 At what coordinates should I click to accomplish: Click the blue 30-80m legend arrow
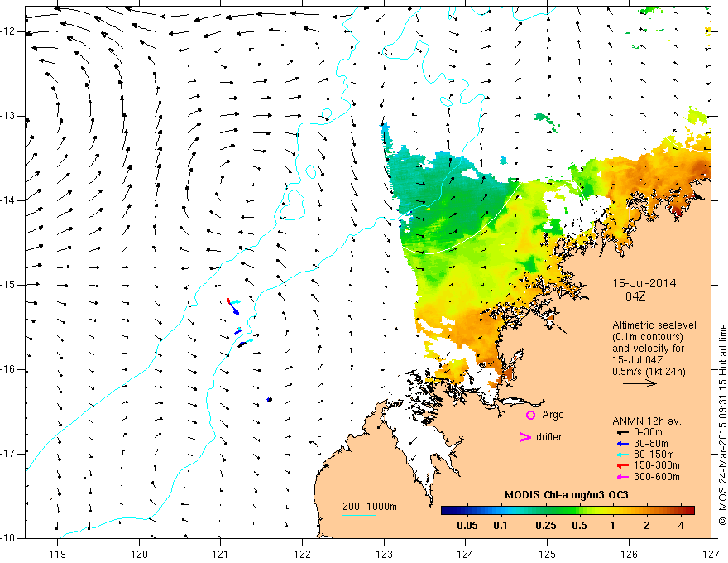coord(623,444)
